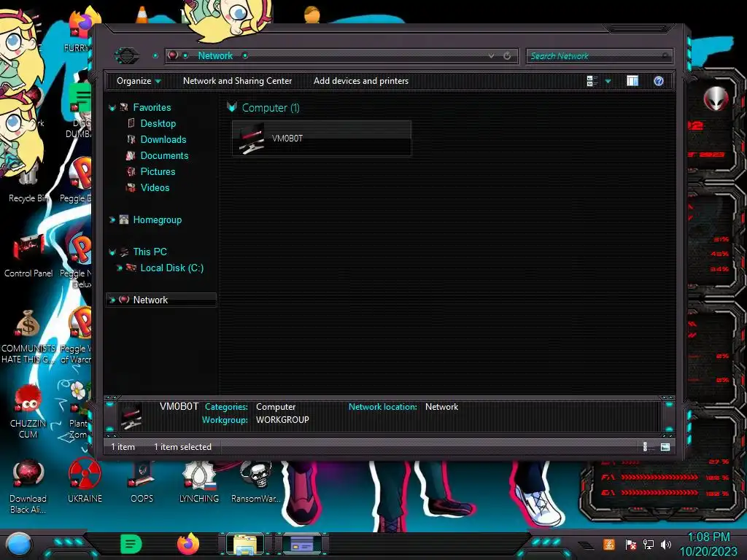Collapse the This PC tree node
Screen dimensions: 747x560
tap(112, 252)
